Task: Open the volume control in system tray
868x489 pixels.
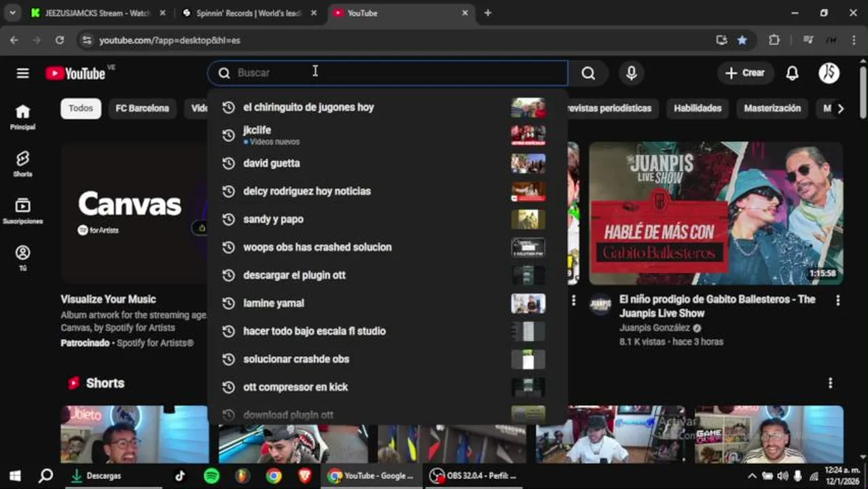Action: (782, 476)
